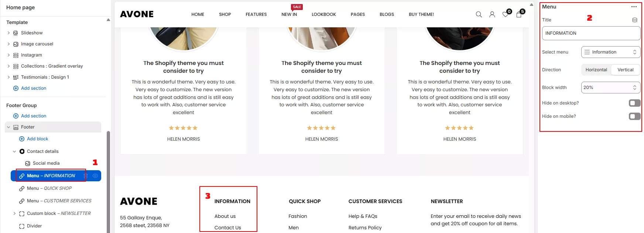Click the Title text input field

pos(591,33)
